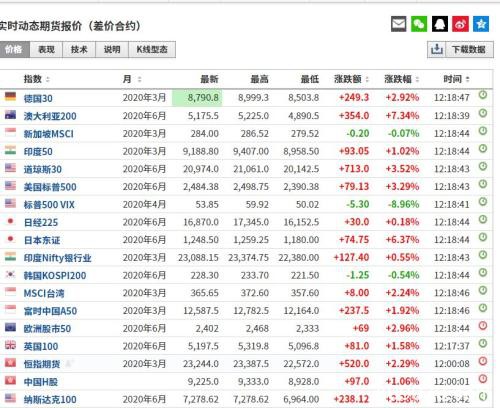
Task: Click the red clock icon in 恒指期货 row
Action: 483,361
